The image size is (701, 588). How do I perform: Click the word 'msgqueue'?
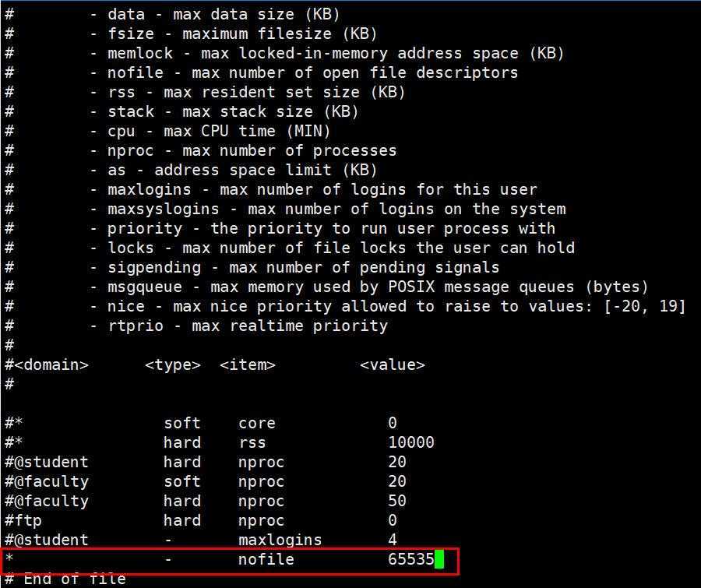(x=144, y=287)
